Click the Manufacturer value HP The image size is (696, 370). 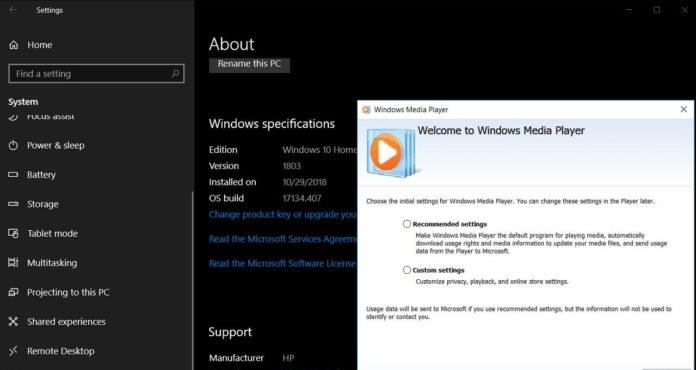pos(288,358)
